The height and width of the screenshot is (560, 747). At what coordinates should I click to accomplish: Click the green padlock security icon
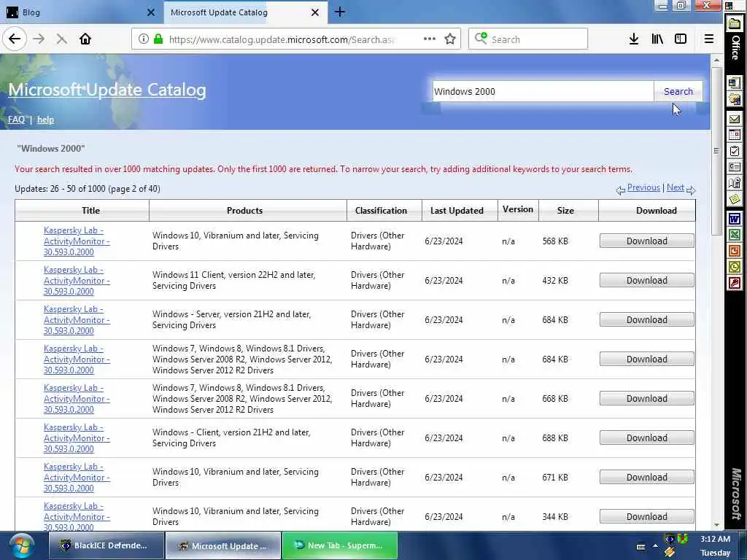click(158, 39)
